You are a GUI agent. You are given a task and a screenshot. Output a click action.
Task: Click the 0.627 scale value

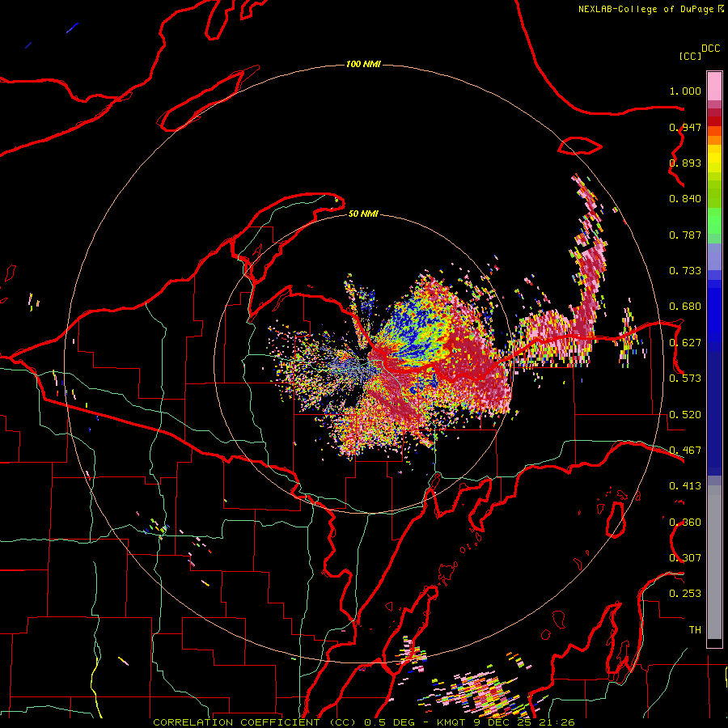click(685, 343)
